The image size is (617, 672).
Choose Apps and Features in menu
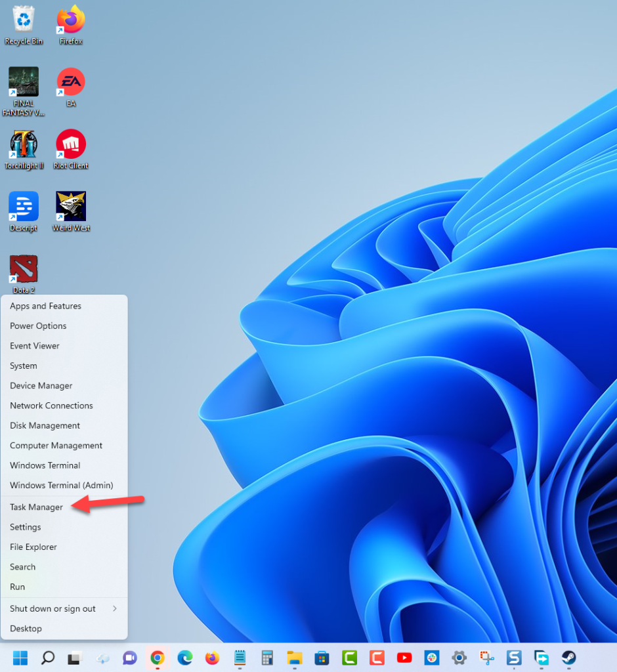click(64, 306)
